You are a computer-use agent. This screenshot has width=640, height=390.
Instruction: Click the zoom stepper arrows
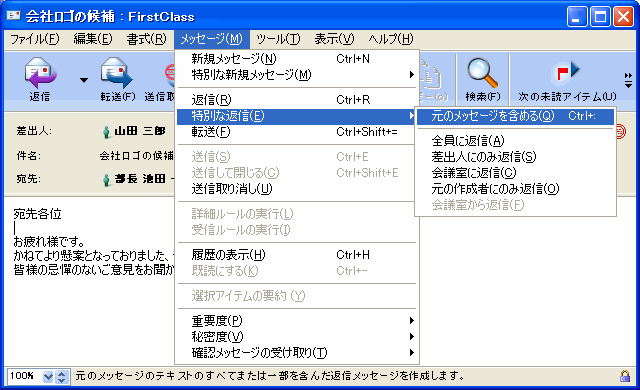61,377
